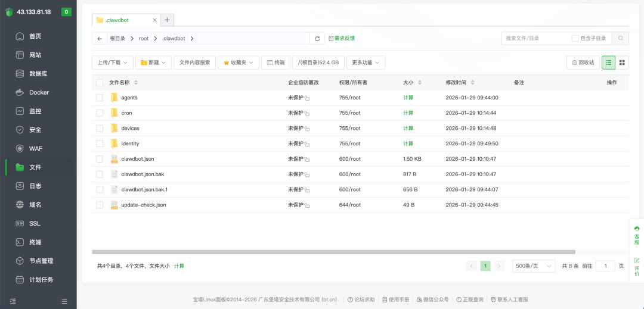This screenshot has width=644, height=309.
Task: Open the 收藏夹 favorites dropdown
Action: [238, 63]
